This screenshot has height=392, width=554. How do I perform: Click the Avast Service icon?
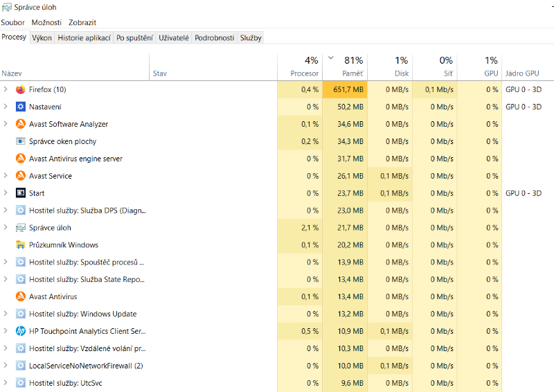click(x=21, y=176)
